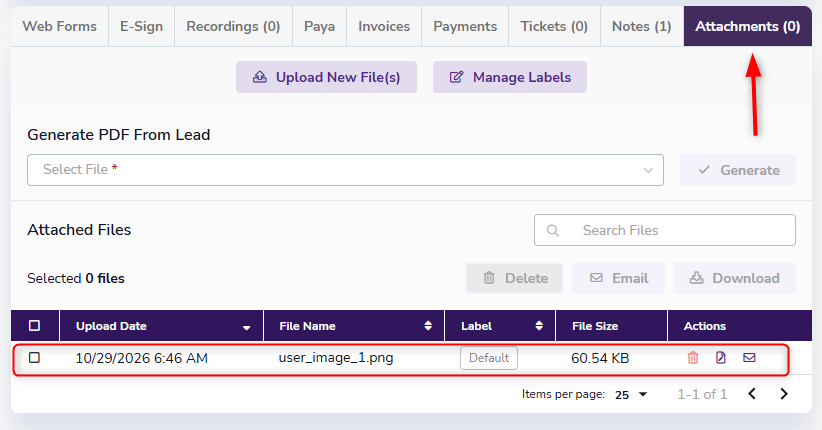Click the upload date 10/29/2026 6:46 AM
The image size is (822, 430).
pyautogui.click(x=142, y=358)
